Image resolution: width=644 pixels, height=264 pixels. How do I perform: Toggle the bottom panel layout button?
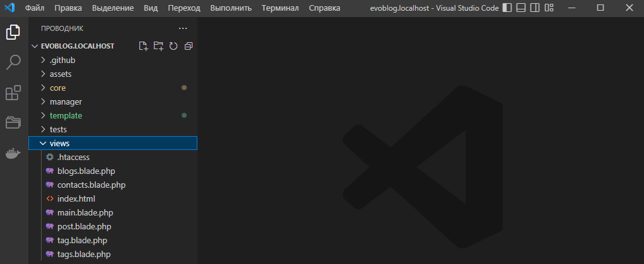pyautogui.click(x=521, y=8)
